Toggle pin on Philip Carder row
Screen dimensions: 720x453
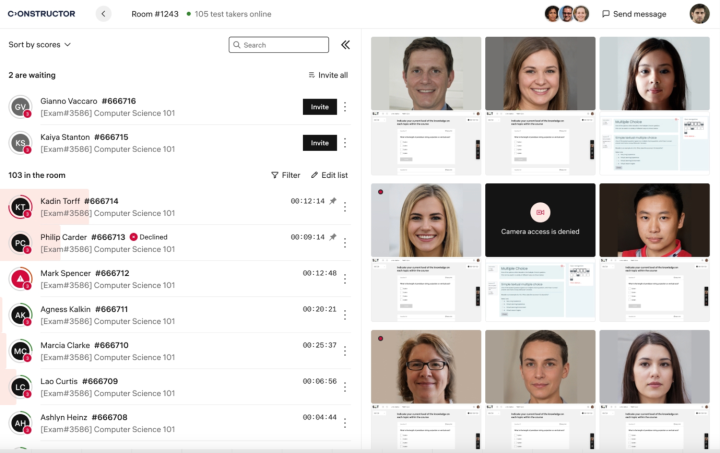[333, 237]
